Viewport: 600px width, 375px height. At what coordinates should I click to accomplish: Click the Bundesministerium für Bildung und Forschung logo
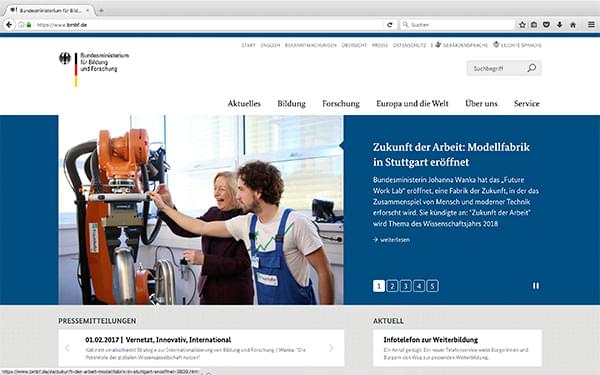pos(94,69)
